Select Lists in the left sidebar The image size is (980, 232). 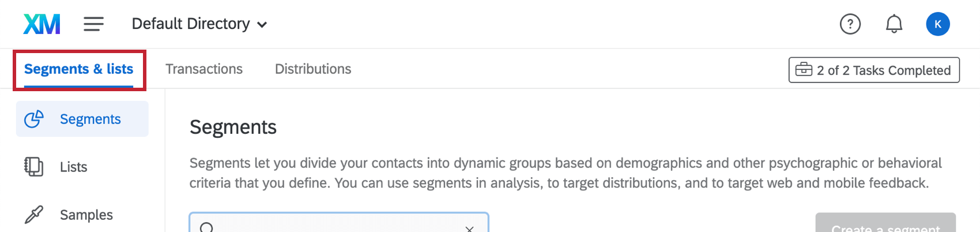click(x=74, y=167)
